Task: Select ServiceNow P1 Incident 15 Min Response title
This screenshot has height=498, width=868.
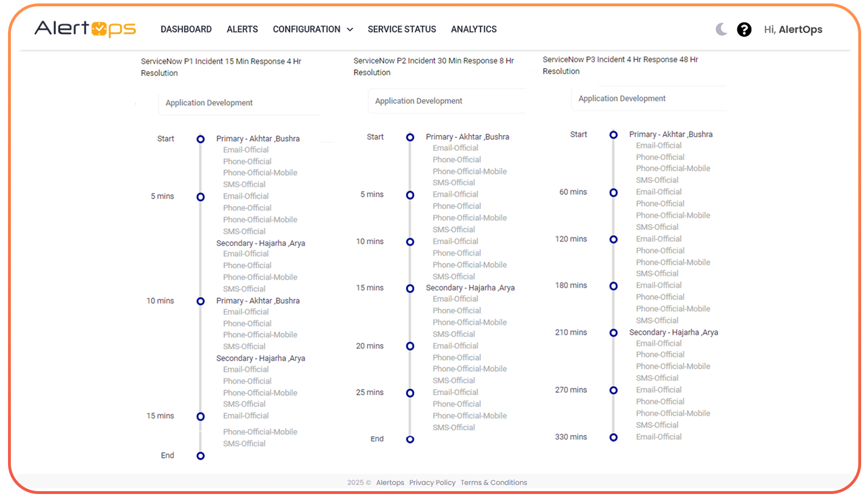Action: [221, 67]
